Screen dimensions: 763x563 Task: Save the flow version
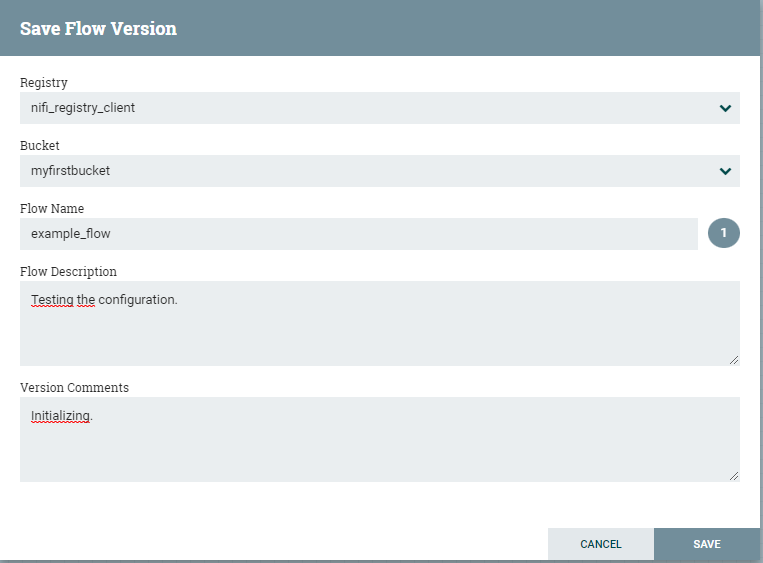point(707,544)
